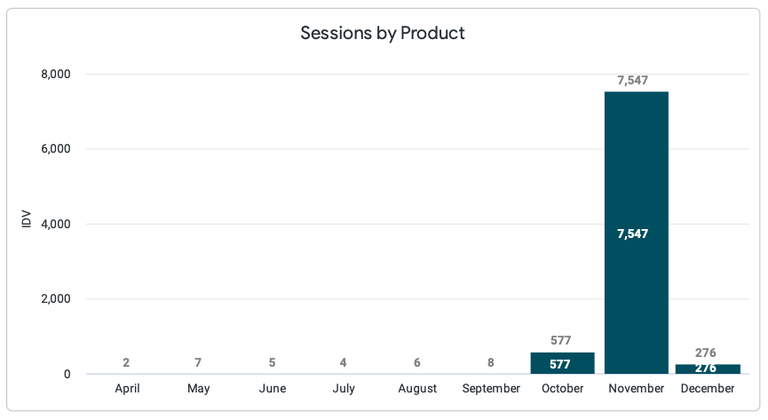This screenshot has width=768, height=420.
Task: Click the IDV vertical axis title
Action: (x=26, y=219)
